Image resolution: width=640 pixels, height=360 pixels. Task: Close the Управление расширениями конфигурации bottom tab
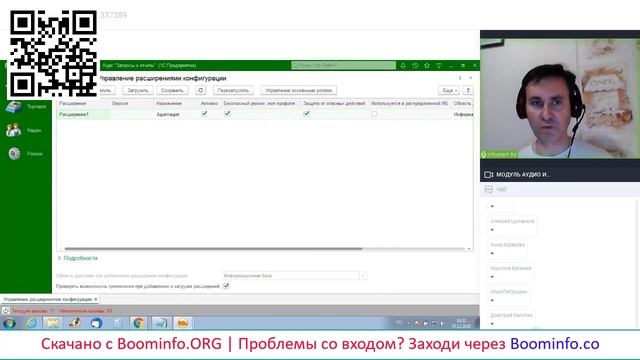tap(96, 299)
